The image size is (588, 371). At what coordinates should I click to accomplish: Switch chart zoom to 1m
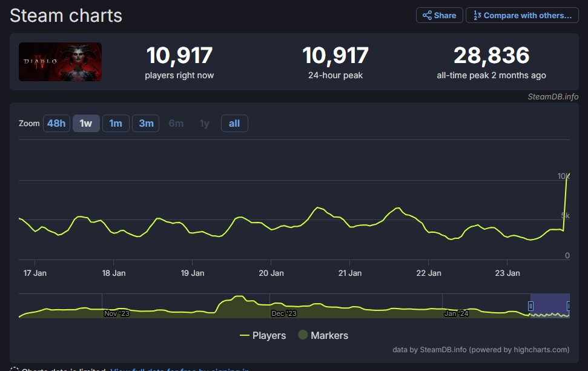116,124
